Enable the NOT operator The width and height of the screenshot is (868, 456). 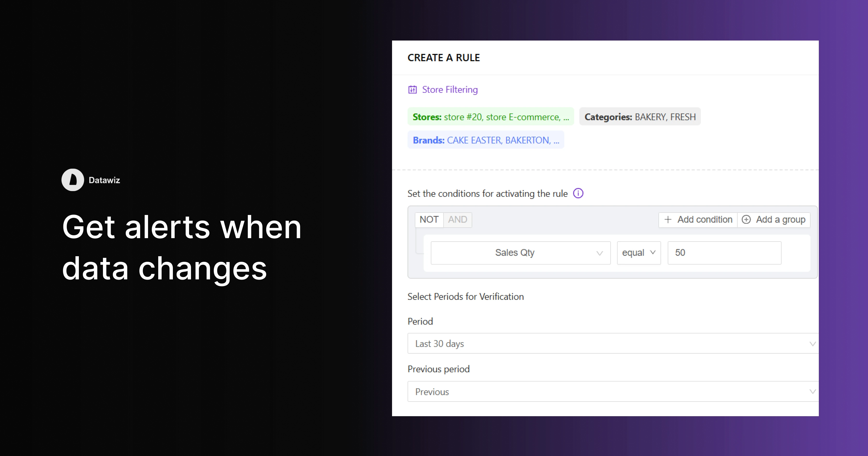[429, 219]
